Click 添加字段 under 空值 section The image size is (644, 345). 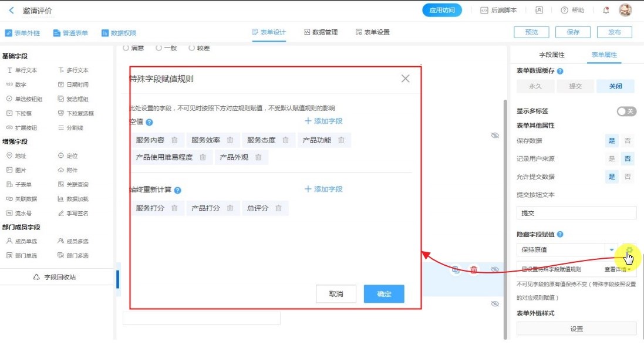(x=323, y=121)
